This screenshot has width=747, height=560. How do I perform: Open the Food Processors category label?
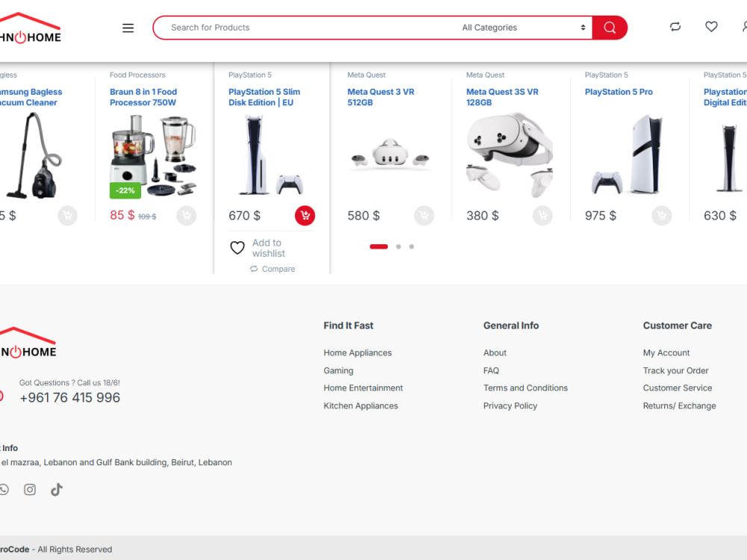137,75
